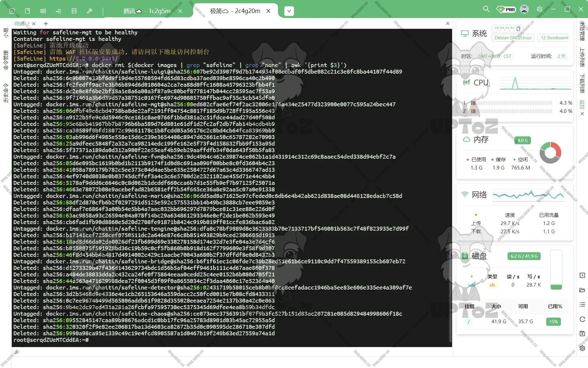Click the save disk icon in right sidebar
This screenshot has width=588, height=368.
[x=582, y=334]
